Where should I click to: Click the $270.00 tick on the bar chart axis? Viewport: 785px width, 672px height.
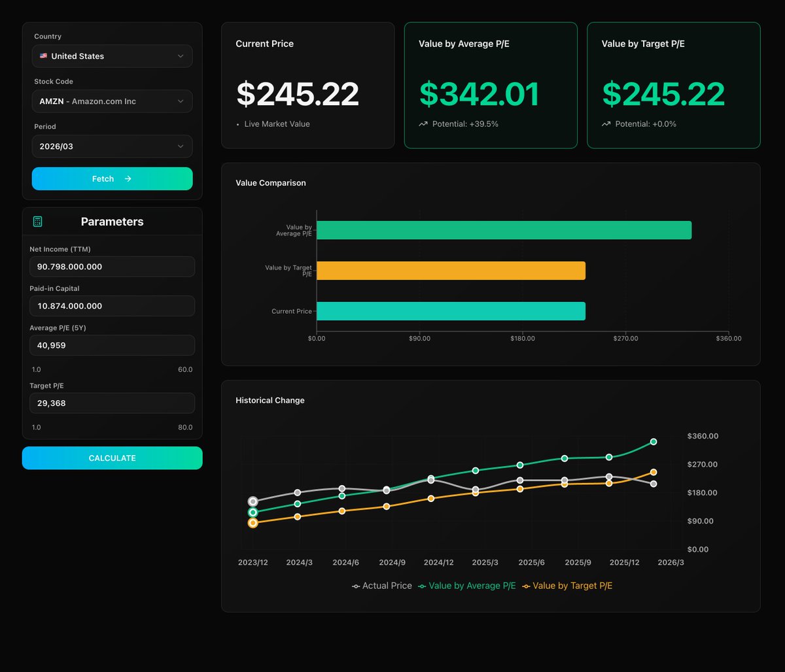point(625,339)
